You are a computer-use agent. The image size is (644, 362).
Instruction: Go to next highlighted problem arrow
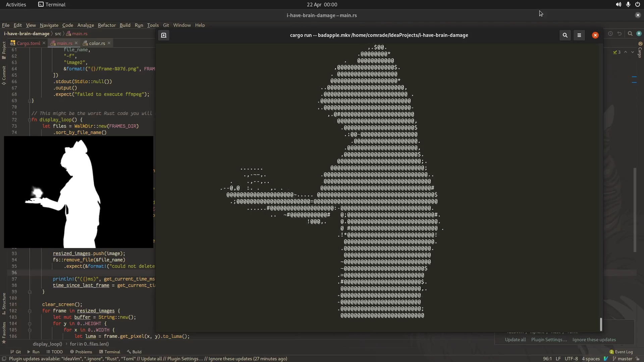coord(633,52)
